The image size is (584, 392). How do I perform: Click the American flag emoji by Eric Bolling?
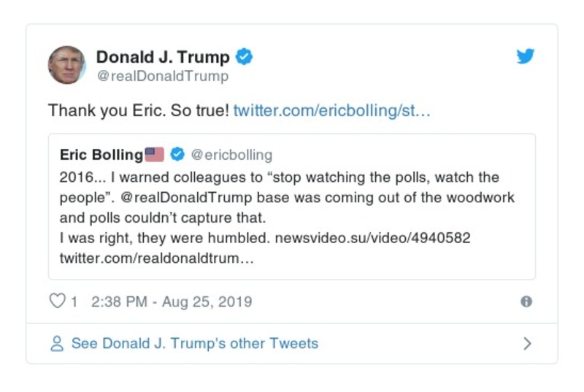tap(155, 155)
